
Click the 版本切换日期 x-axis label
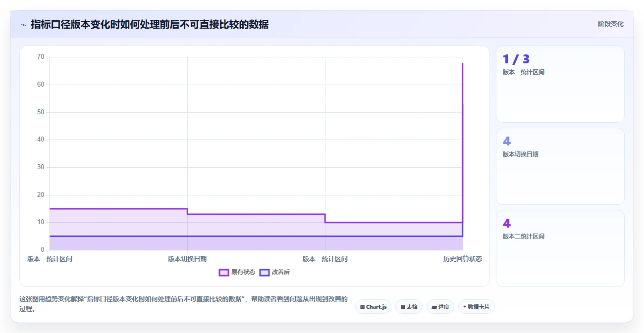[187, 259]
